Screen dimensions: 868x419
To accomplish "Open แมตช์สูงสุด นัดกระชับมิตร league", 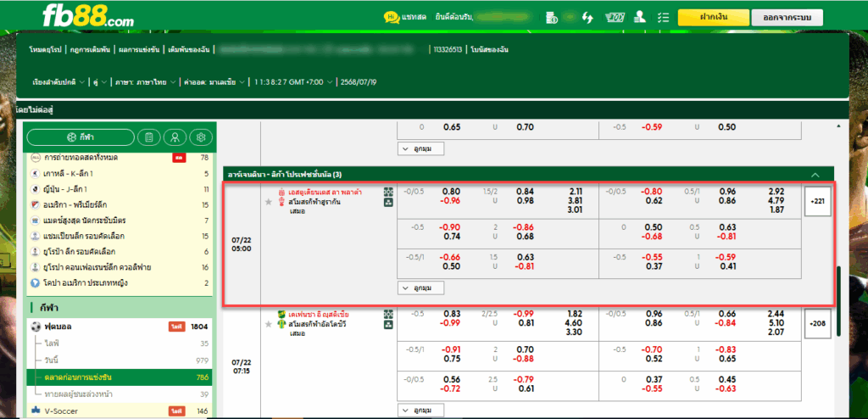I will [x=119, y=221].
